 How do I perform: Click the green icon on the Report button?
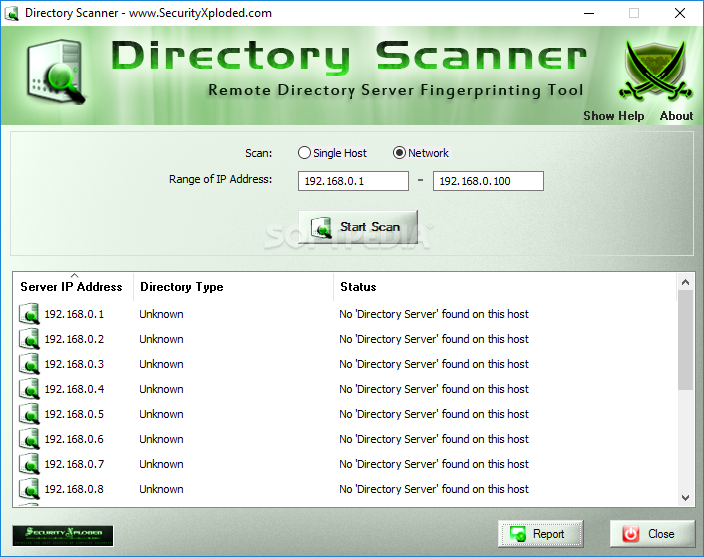click(518, 534)
